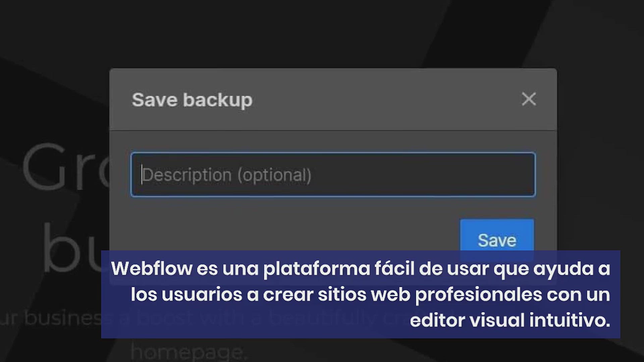Close the Save backup dialog
The width and height of the screenshot is (644, 362).
tap(529, 99)
